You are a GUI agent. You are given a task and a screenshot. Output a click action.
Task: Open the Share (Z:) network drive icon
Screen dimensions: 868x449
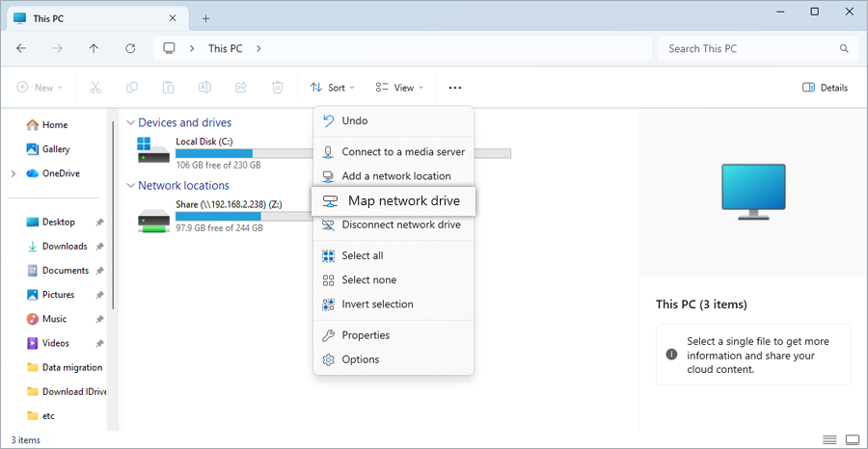(x=152, y=219)
